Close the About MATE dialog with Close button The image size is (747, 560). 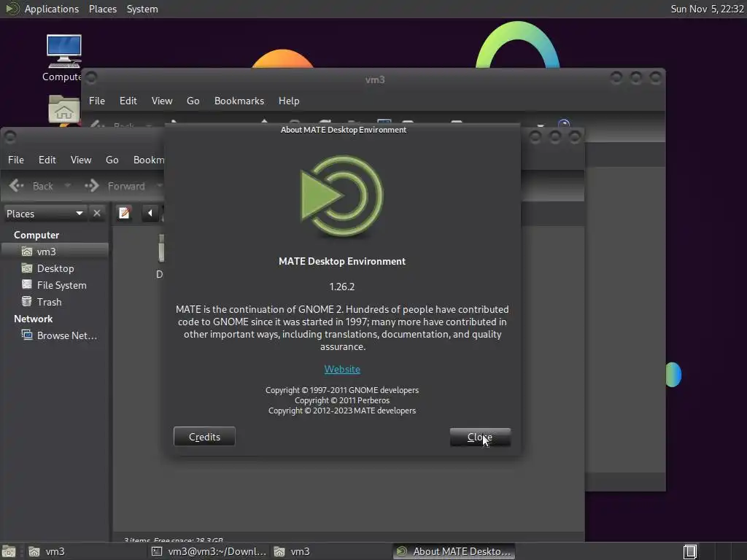480,437
